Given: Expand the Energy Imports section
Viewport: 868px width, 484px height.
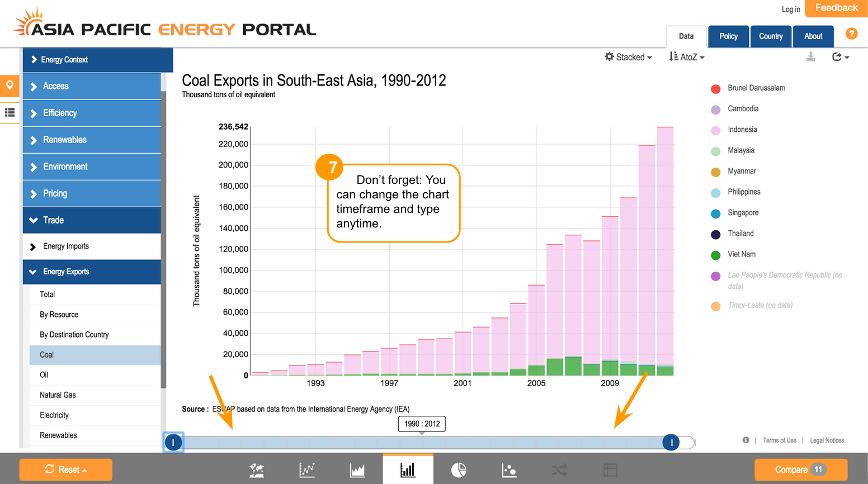Looking at the screenshot, I should pos(65,246).
